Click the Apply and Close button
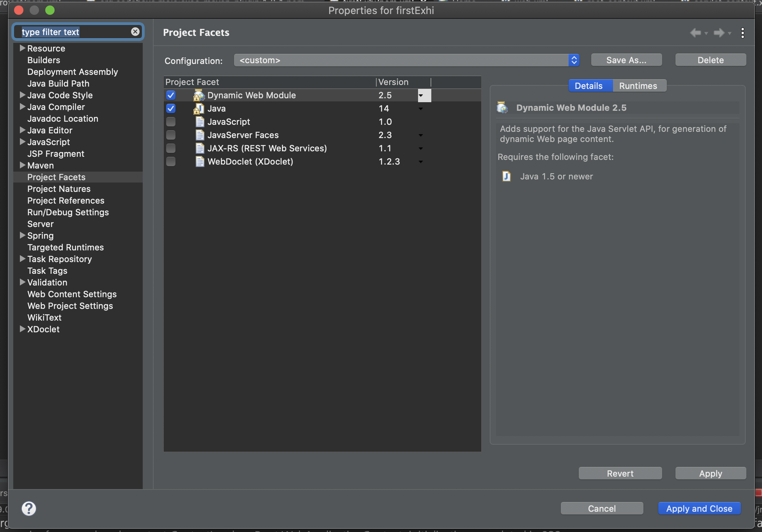The image size is (762, 532). 699,508
